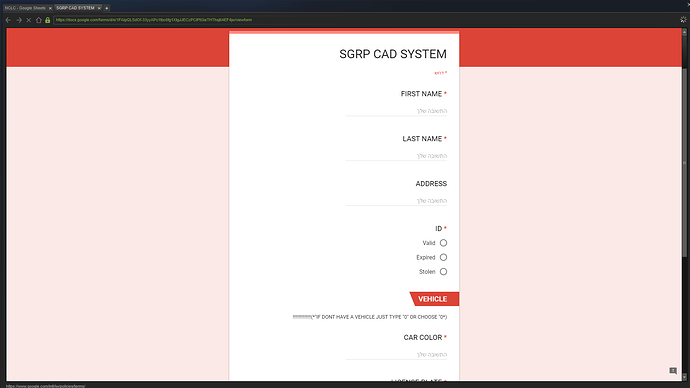The height and width of the screenshot is (388, 690).
Task: Click the feedback icon at bottom right
Action: 673,371
